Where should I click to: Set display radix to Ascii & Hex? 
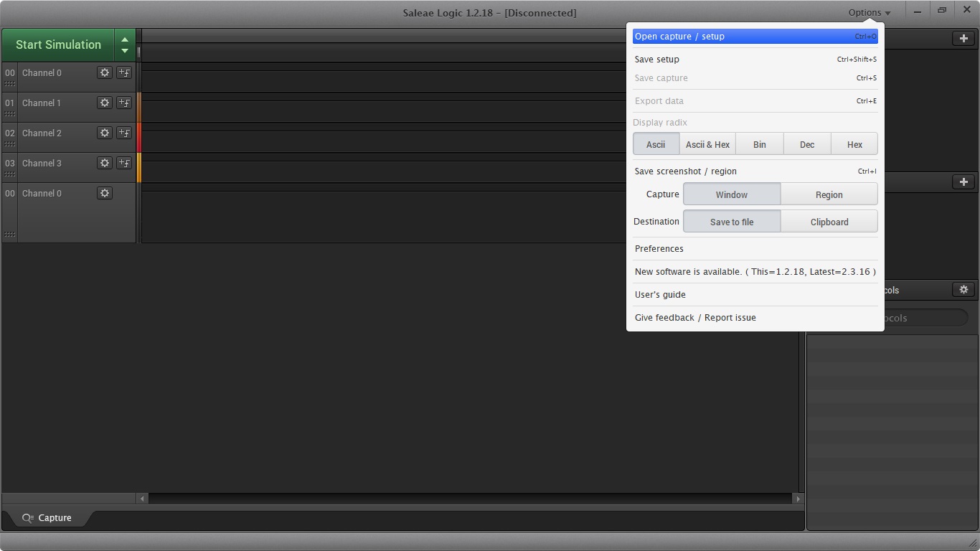click(x=707, y=144)
